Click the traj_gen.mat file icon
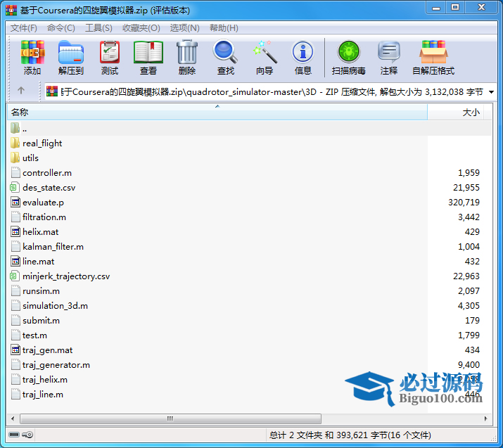The height and width of the screenshot is (448, 503). pos(15,350)
